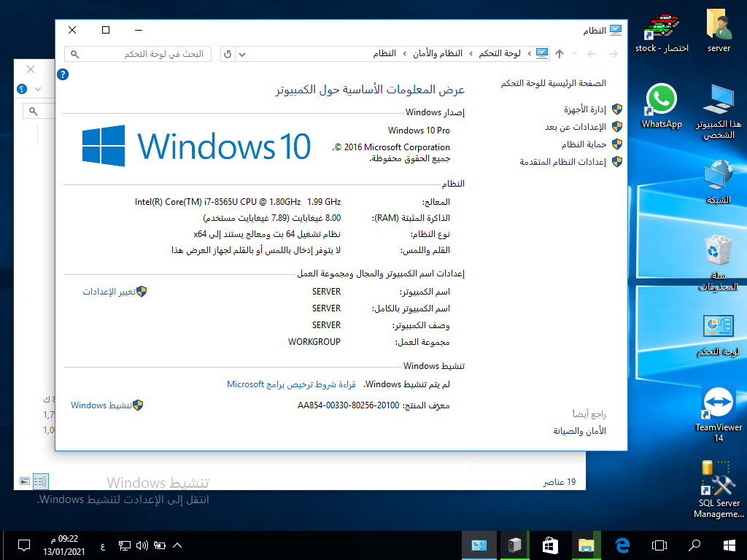Viewport: 747px width, 560px height.
Task: Click the server app taskbar icon
Action: pos(514,545)
